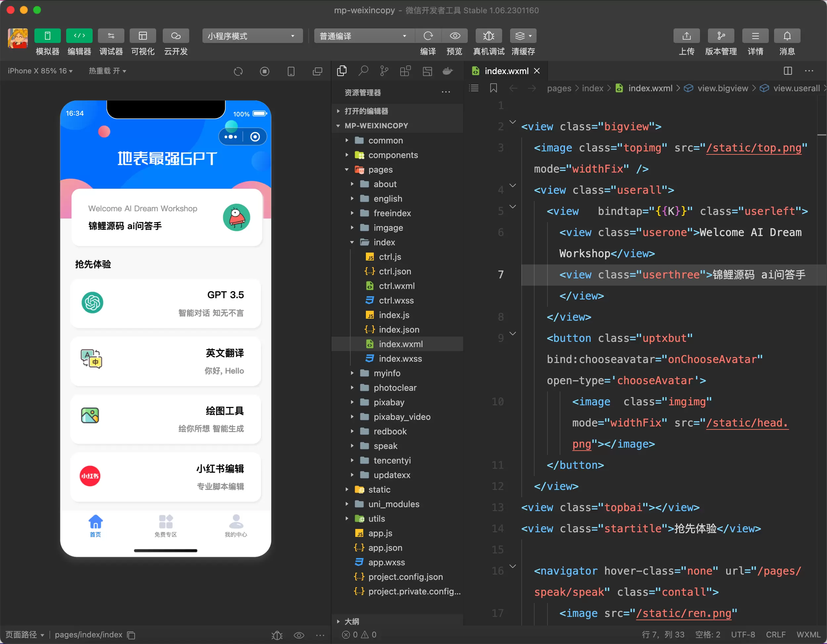Screen dimensions: 827x644
Task: Open the Extensions blocks icon
Action: 405,71
